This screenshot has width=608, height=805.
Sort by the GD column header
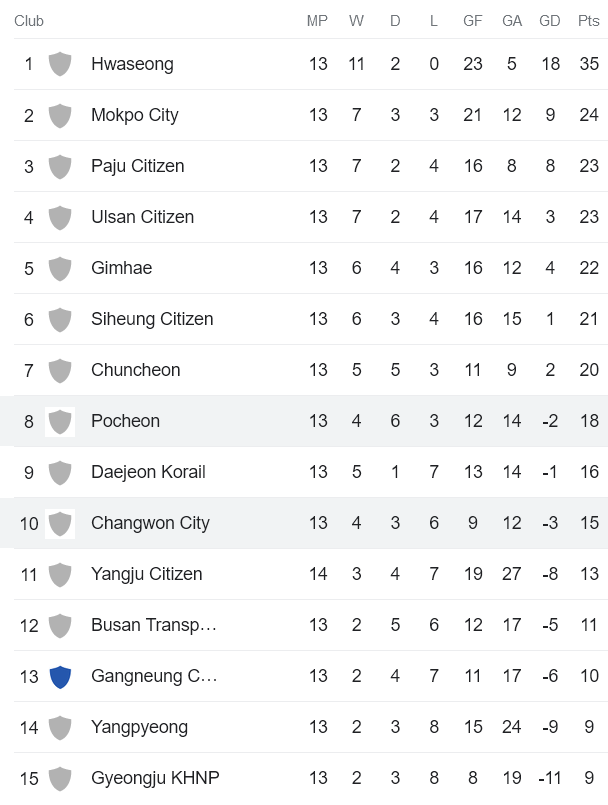point(550,20)
